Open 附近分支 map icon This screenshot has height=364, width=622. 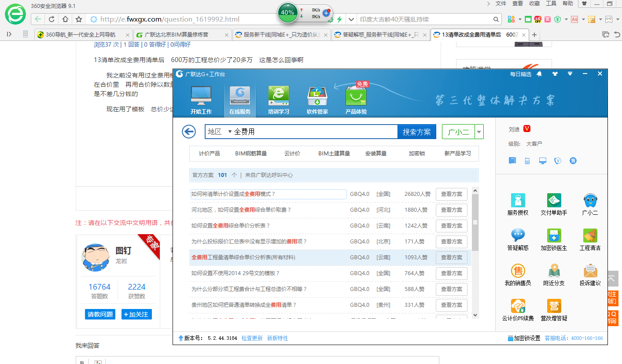coord(554,275)
